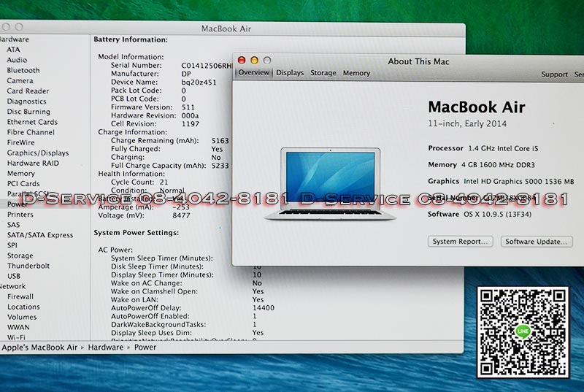584x392 pixels.
Task: Select USB in sidebar
Action: (x=14, y=276)
